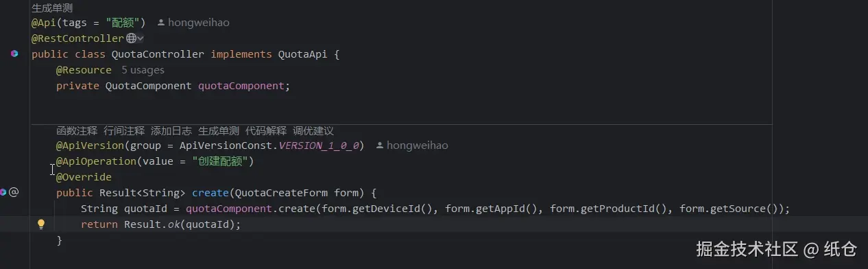Click the author person icon beside the @Api annotation
This screenshot has width=868, height=269.
click(161, 23)
